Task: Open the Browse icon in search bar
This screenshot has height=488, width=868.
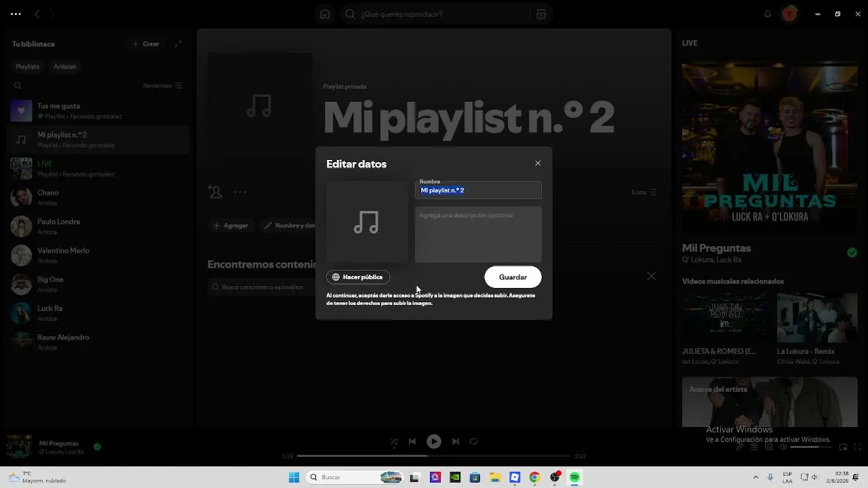Action: click(x=541, y=14)
